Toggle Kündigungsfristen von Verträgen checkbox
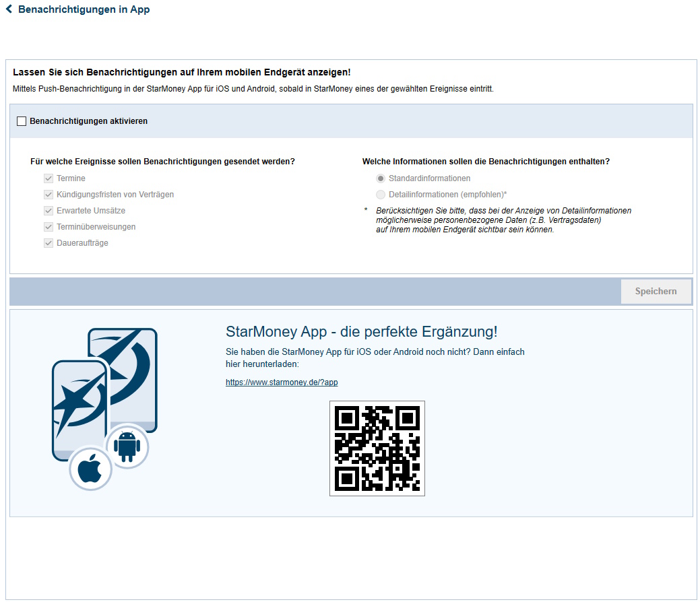Viewport: 700px width, 602px height. click(49, 195)
